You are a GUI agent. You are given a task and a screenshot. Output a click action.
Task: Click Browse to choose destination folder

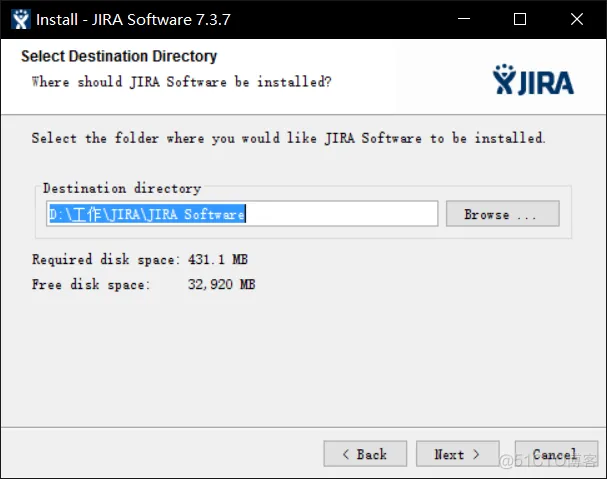point(502,214)
